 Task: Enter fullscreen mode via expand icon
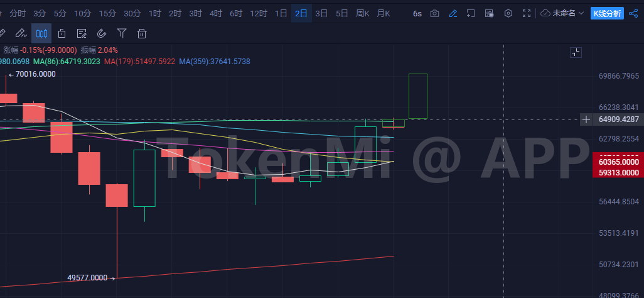(x=527, y=13)
